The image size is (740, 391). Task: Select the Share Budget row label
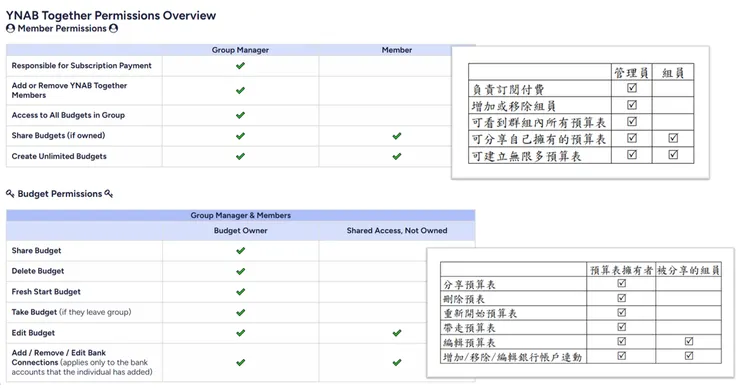[x=36, y=251]
